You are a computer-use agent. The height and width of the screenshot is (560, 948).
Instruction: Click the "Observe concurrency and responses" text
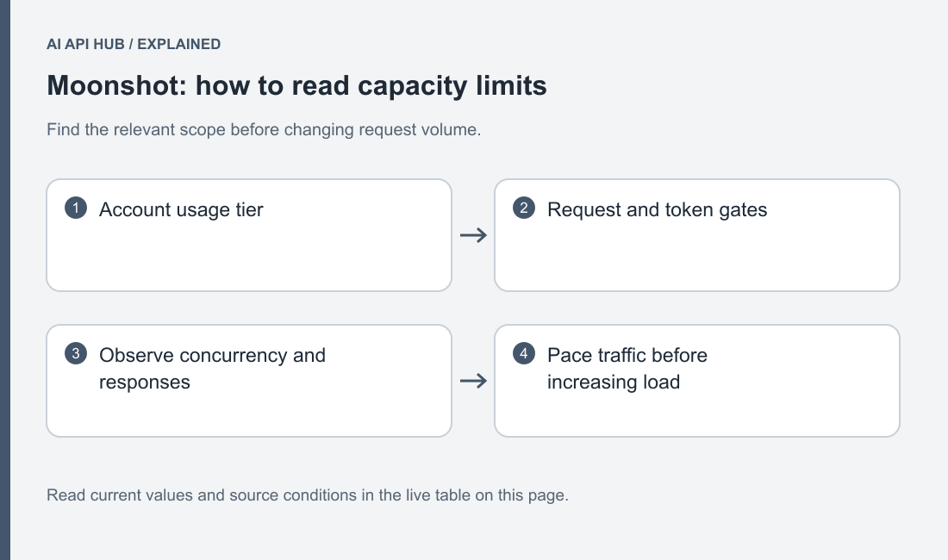212,369
